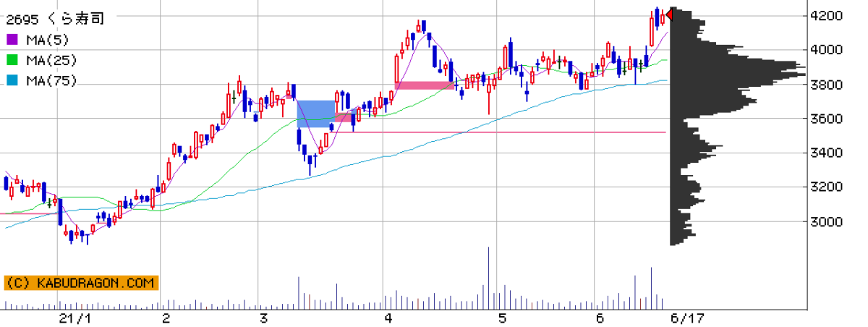Click the pink gap band near 3800

pos(425,85)
